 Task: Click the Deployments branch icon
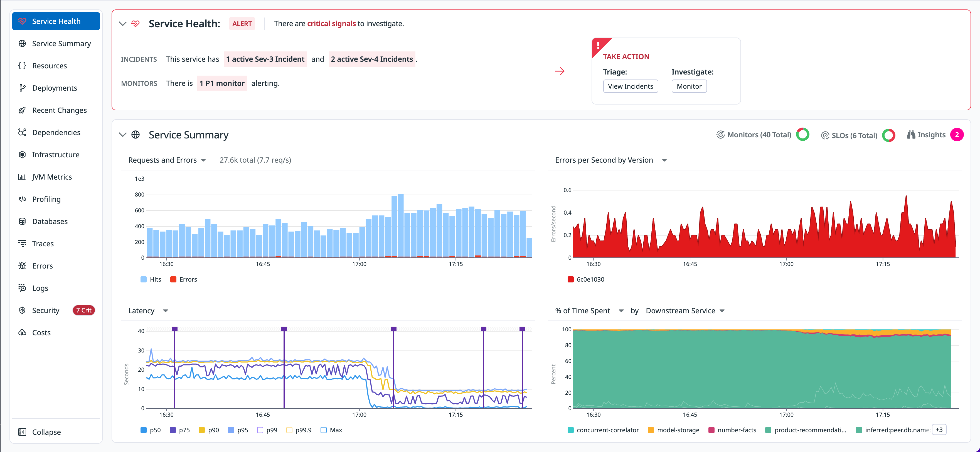coord(23,88)
